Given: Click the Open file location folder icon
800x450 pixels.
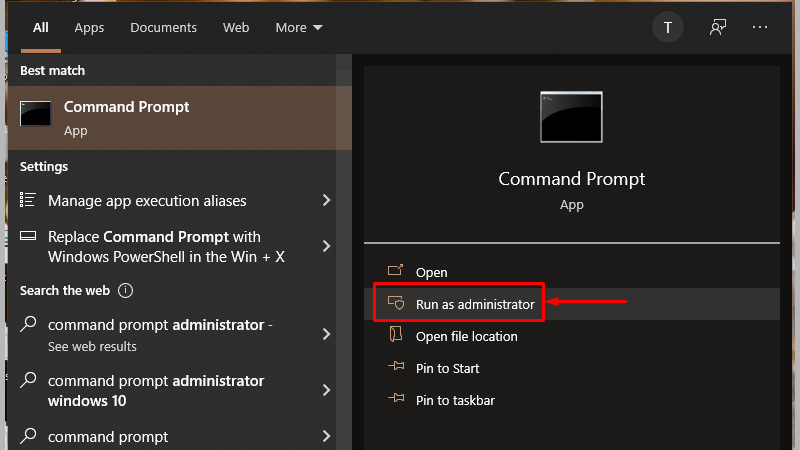Looking at the screenshot, I should [x=395, y=336].
